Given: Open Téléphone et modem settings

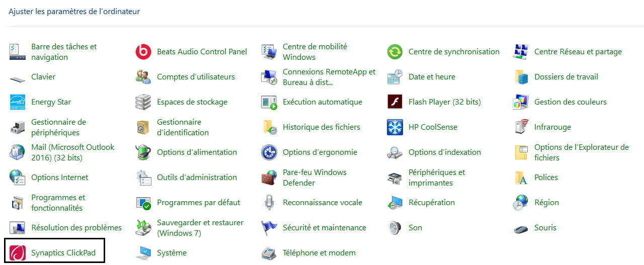Looking at the screenshot, I should 319,253.
